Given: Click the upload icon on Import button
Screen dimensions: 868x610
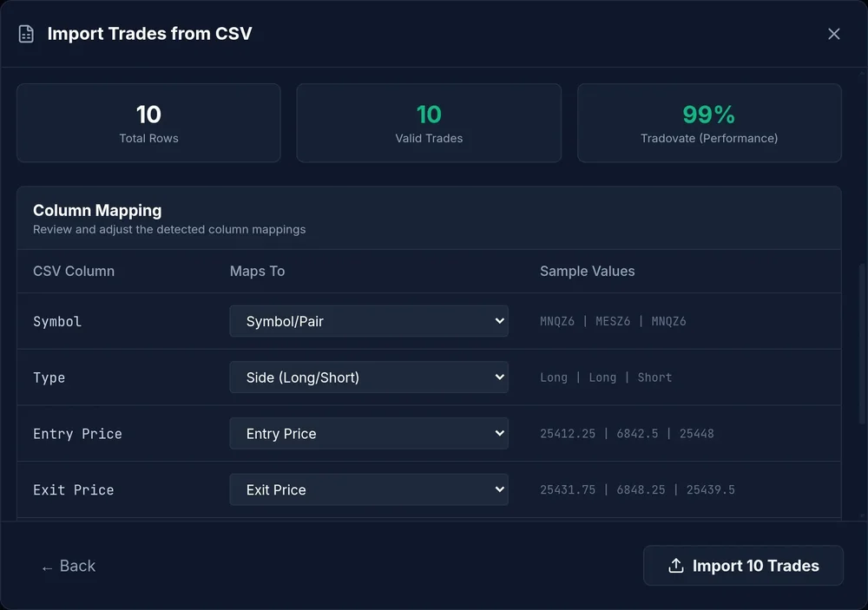Looking at the screenshot, I should tap(676, 566).
